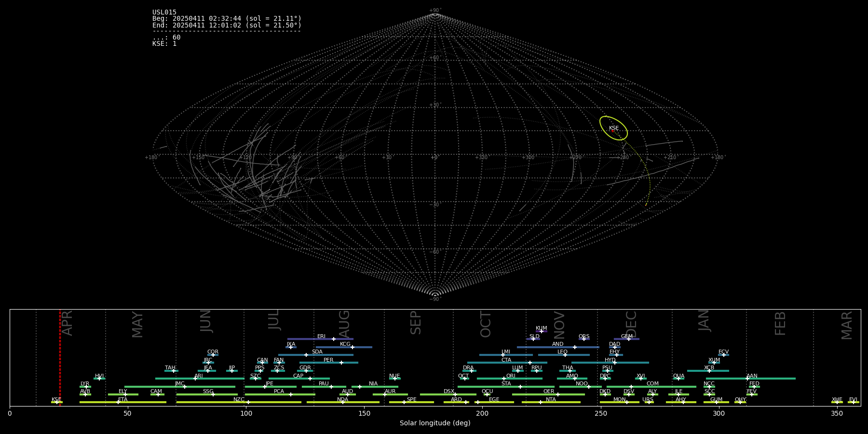Click the +270 longitude label on map
Image resolution: width=868 pixels, height=434 pixels.
(576, 157)
